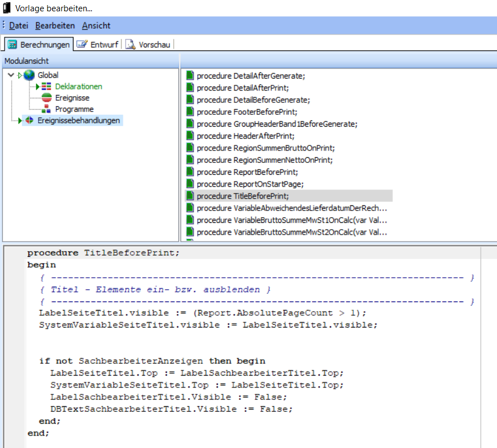Viewport: 497px width, 448px height.
Task: Select the Ereignisse tree item
Action: click(72, 98)
